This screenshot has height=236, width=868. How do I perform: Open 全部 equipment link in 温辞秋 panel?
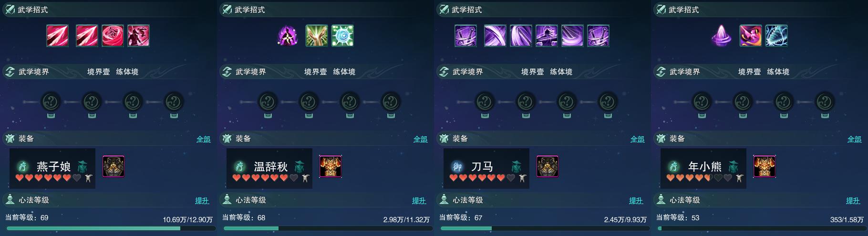pyautogui.click(x=420, y=139)
